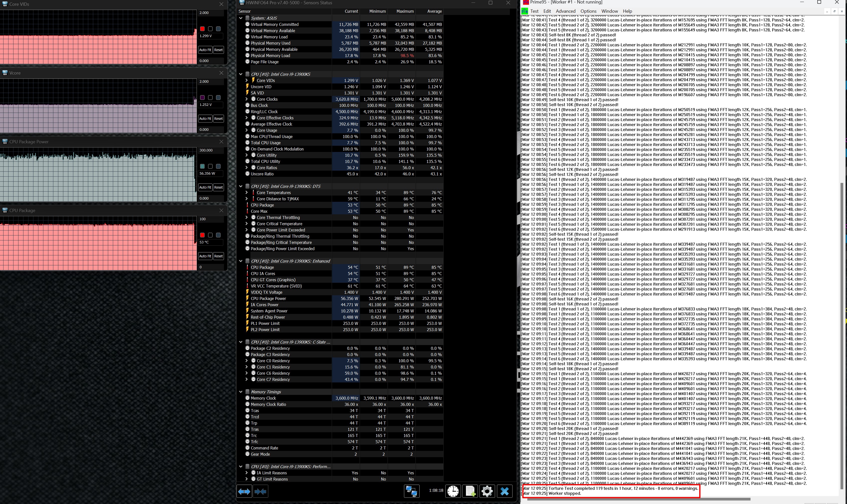Click the Prime95 green menu bar icon
This screenshot has width=847, height=504.
(524, 11)
